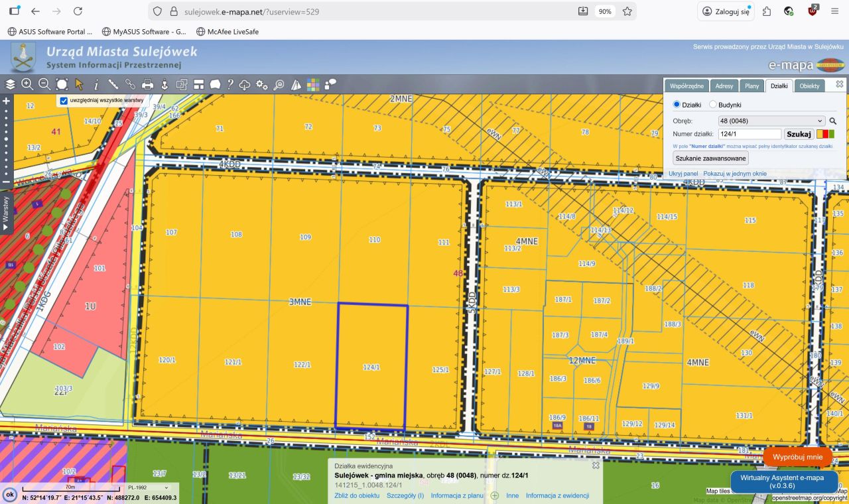Open the map layers stack icon
The image size is (849, 504).
10,84
